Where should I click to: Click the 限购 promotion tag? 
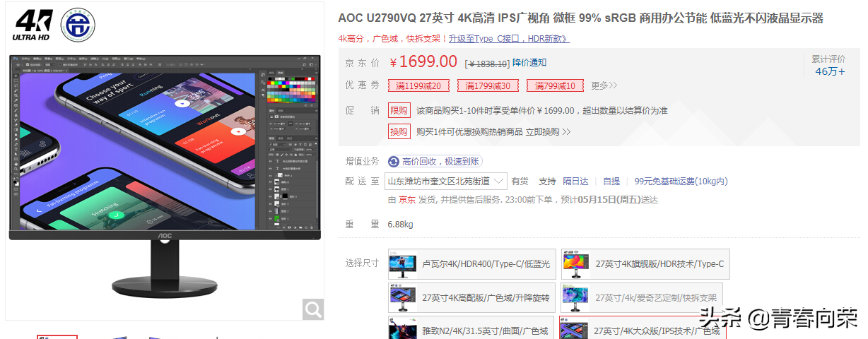(399, 110)
